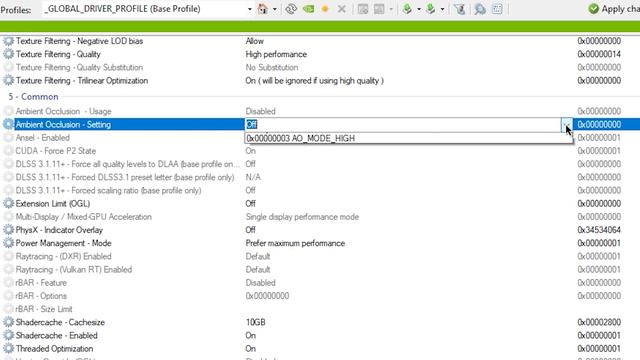The width and height of the screenshot is (640, 360).
Task: Collapse the 5 - Common group header
Action: coord(33,97)
